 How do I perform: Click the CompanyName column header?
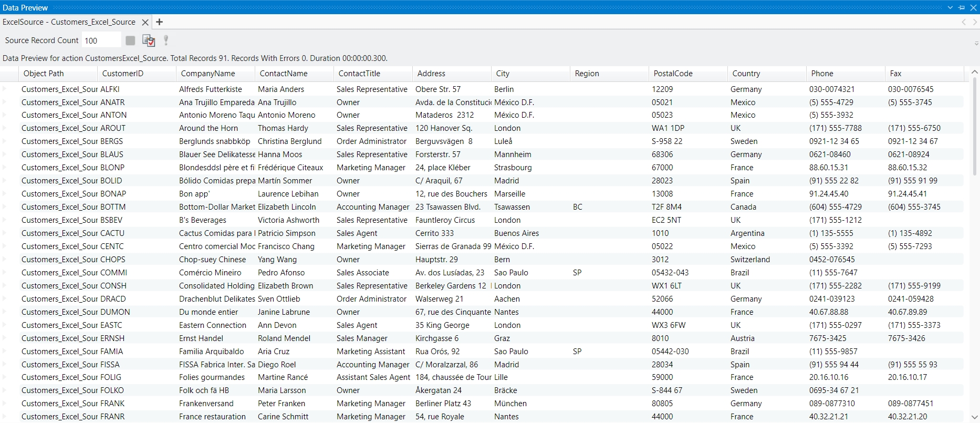(x=208, y=74)
